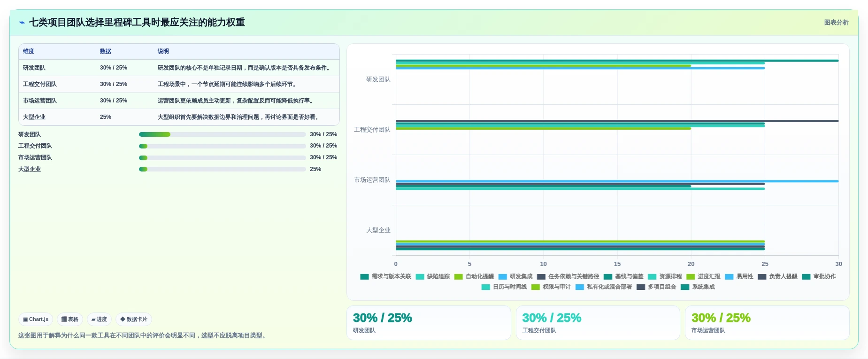
Task: Click the 大型企业 progress bar
Action: click(222, 169)
